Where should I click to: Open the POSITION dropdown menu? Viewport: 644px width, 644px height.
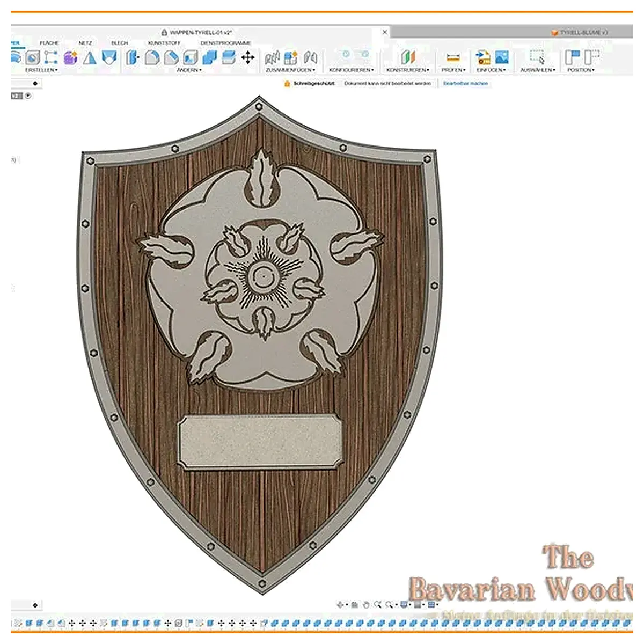[581, 70]
